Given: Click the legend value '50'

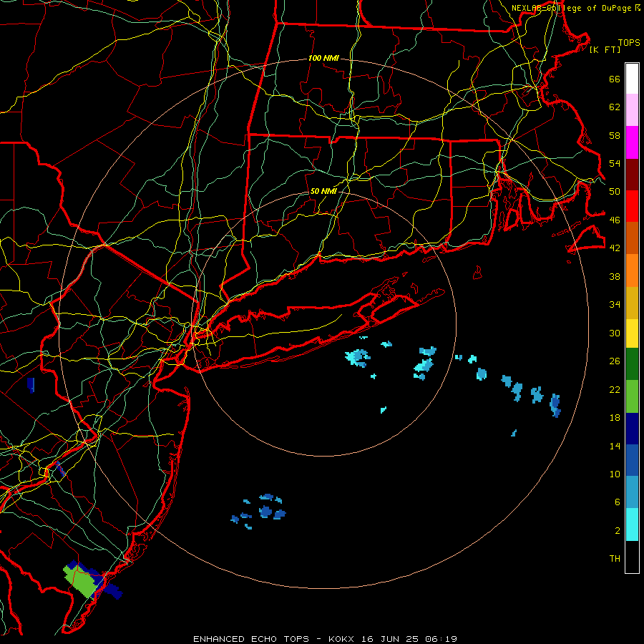Looking at the screenshot, I should [x=615, y=191].
